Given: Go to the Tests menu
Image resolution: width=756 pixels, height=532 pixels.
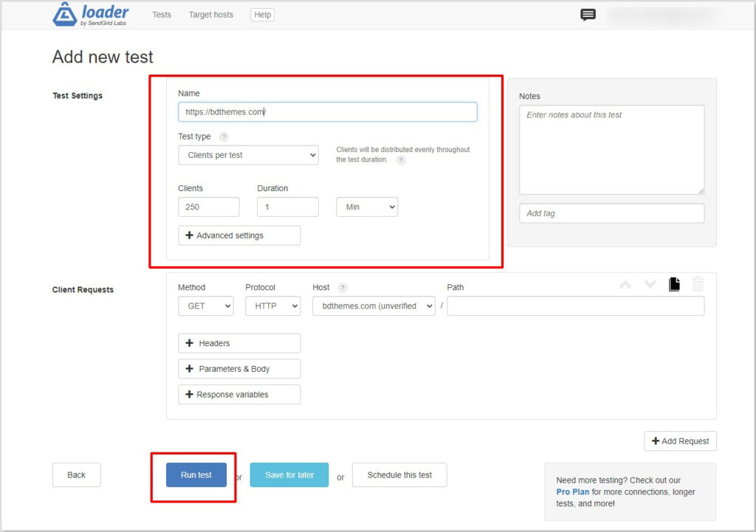Looking at the screenshot, I should click(162, 15).
